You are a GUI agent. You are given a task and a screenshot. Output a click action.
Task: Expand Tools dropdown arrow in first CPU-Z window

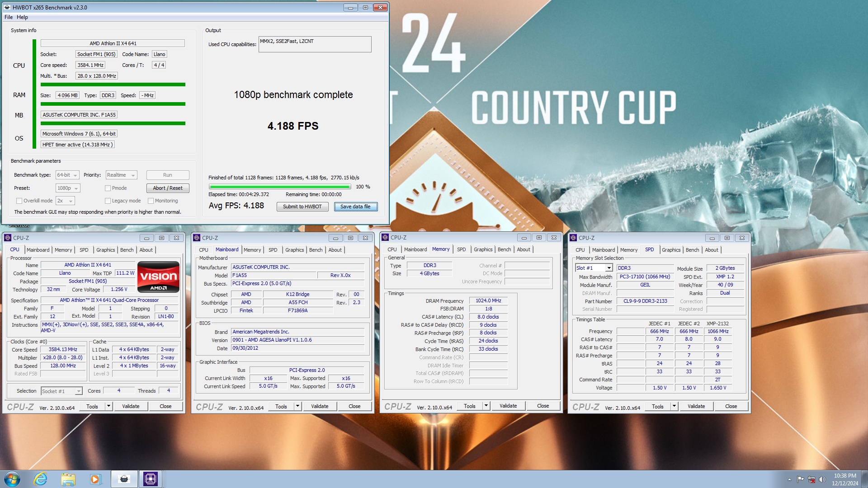click(108, 406)
